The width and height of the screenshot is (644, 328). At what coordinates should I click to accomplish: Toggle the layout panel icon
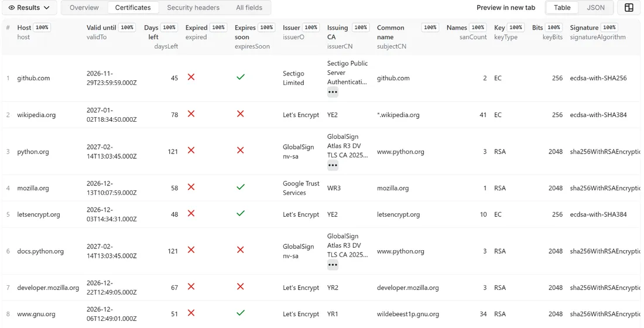pos(629,8)
